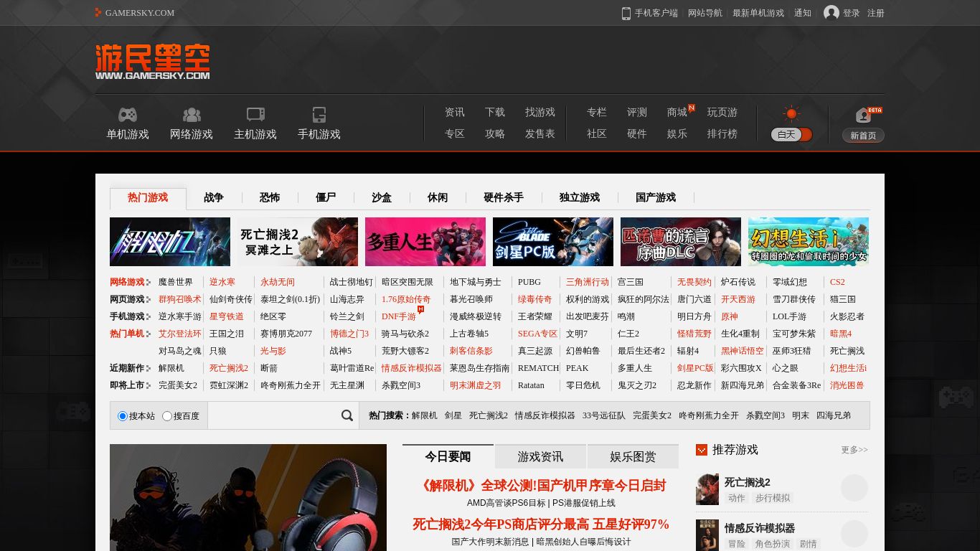Click the 情感反诈模拟器 recommended game cover

[707, 535]
